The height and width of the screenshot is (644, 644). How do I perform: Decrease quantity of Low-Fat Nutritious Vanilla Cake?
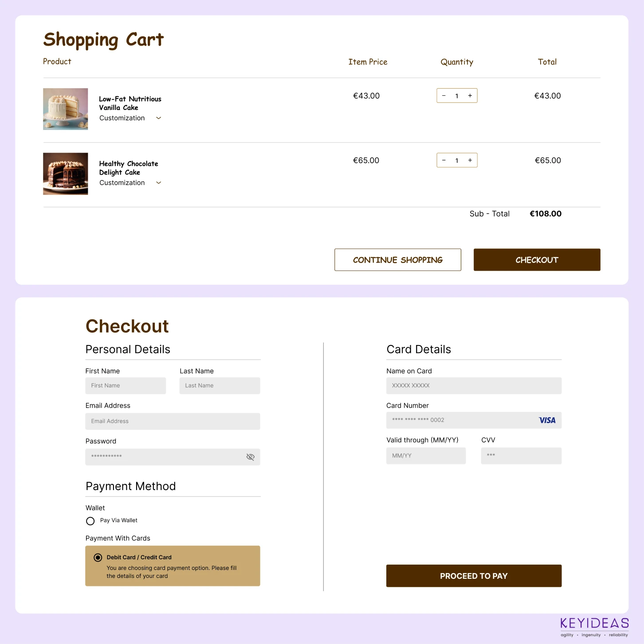pos(444,96)
